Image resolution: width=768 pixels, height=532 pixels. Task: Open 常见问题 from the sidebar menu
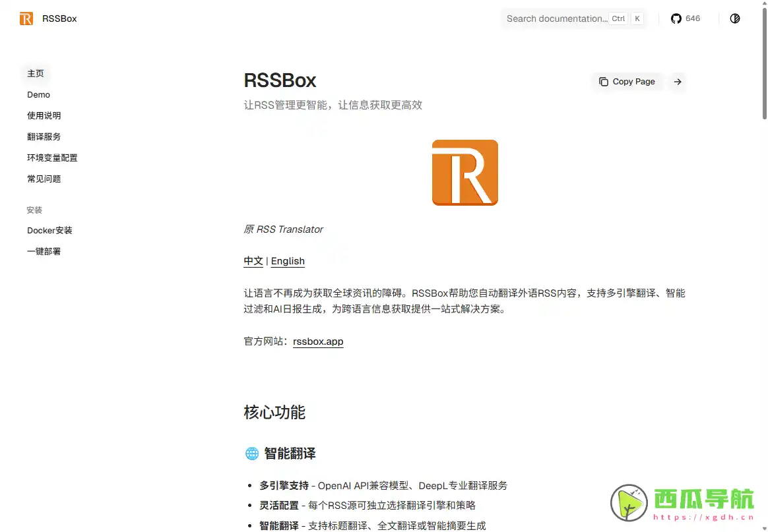pyautogui.click(x=44, y=179)
